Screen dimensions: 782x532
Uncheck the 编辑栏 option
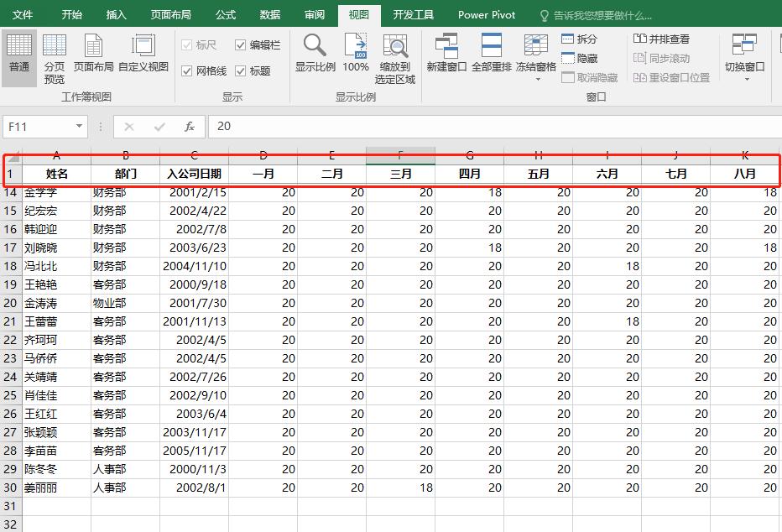241,44
